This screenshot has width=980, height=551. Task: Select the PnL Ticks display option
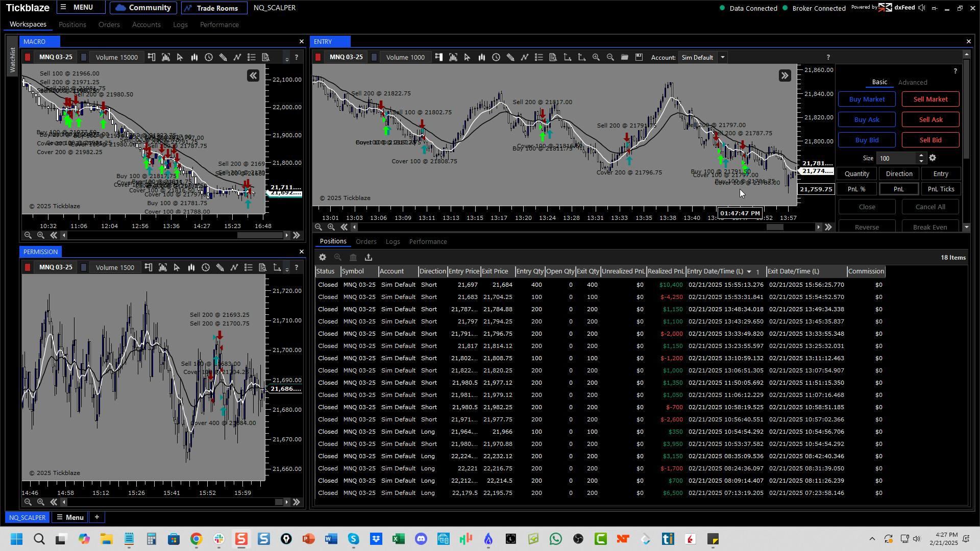[941, 189]
